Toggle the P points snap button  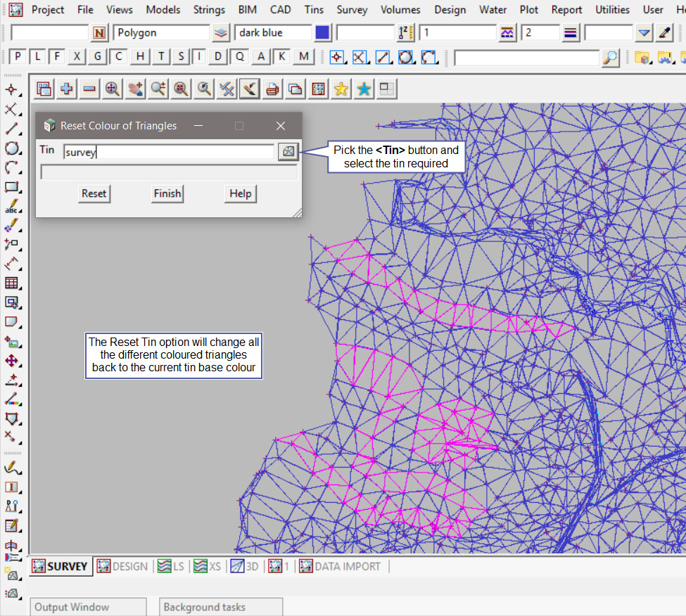pyautogui.click(x=18, y=57)
